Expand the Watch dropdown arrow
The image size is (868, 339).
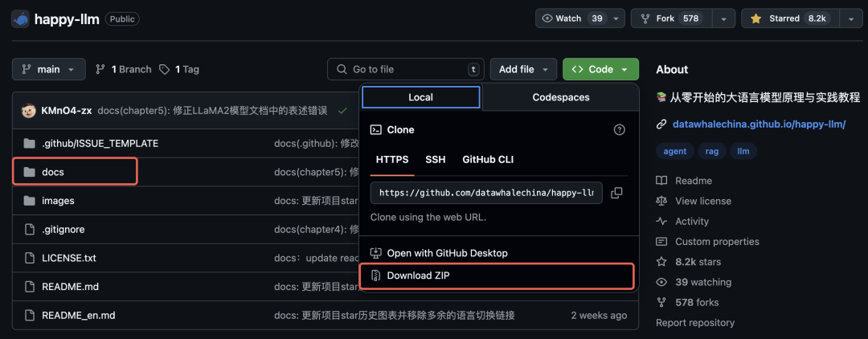click(616, 18)
